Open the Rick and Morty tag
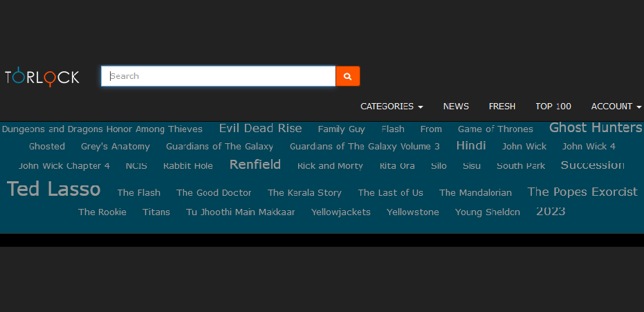This screenshot has height=312, width=644. [330, 166]
